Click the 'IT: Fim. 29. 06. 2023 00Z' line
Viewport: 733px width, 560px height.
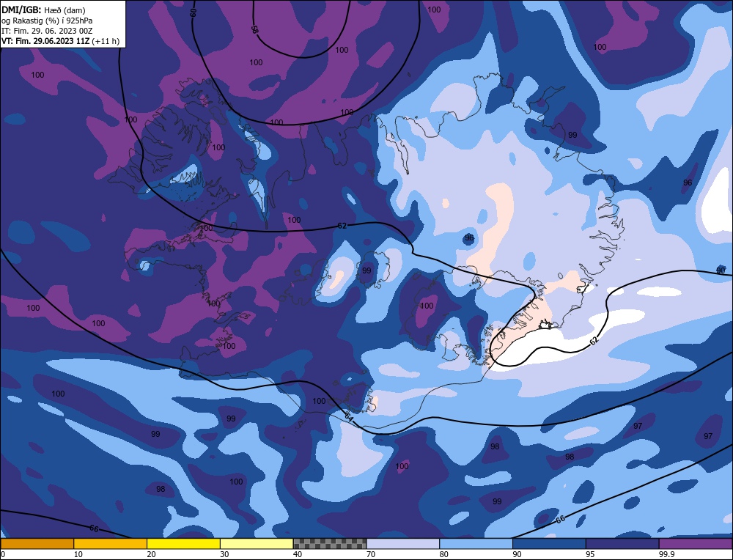(47, 31)
